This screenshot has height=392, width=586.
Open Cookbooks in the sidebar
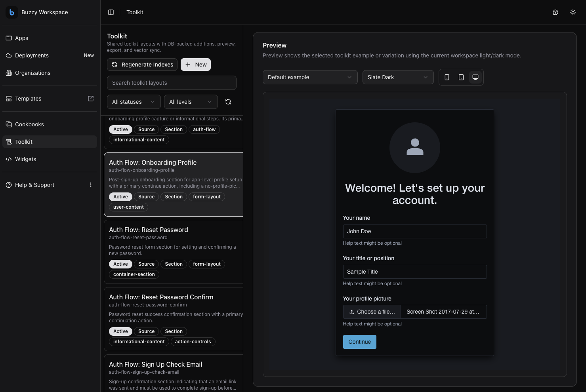tap(50, 124)
